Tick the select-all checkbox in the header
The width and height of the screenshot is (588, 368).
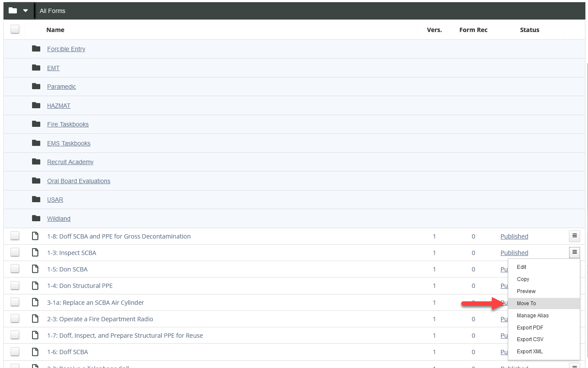[x=15, y=29]
